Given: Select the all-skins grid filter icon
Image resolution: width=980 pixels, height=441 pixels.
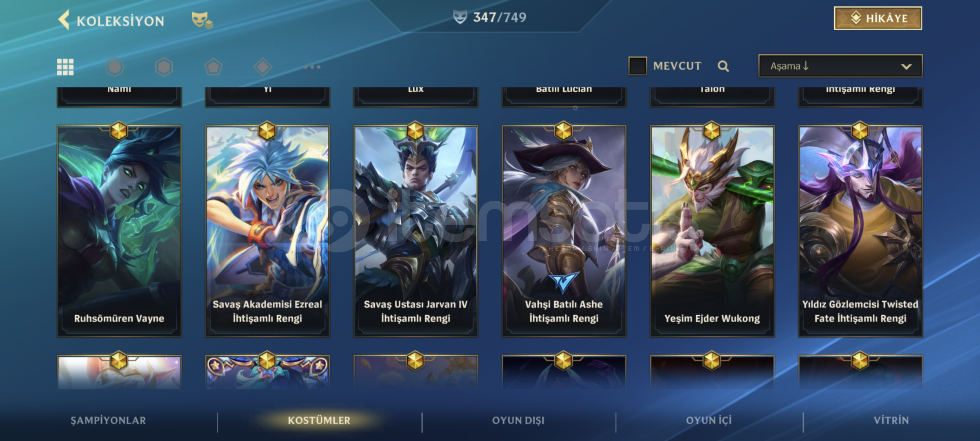Looking at the screenshot, I should click(x=65, y=67).
